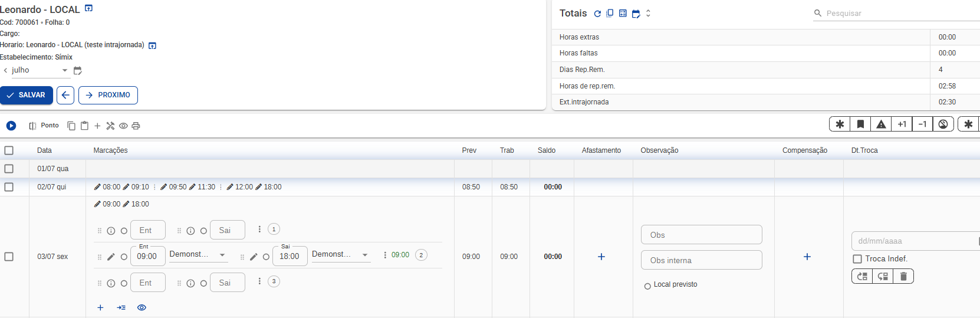
Task: Click the −1 button
Action: (922, 124)
